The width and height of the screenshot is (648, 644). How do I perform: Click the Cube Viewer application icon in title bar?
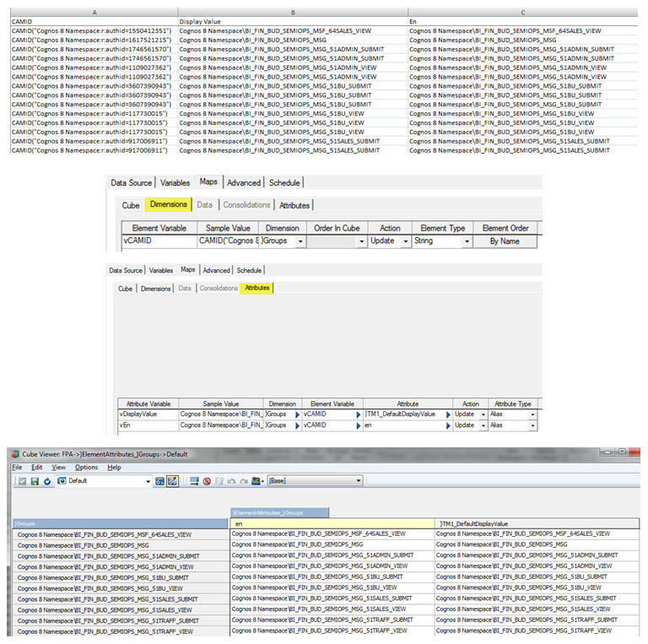(x=16, y=454)
